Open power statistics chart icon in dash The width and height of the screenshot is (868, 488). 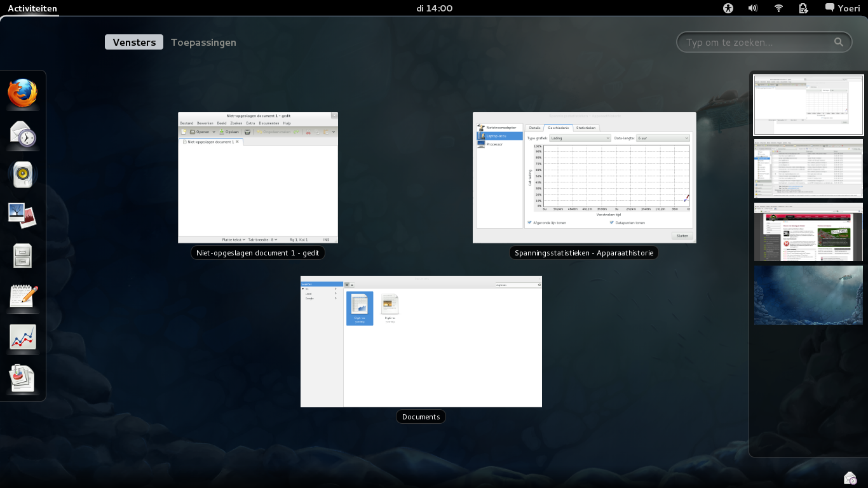pyautogui.click(x=23, y=337)
